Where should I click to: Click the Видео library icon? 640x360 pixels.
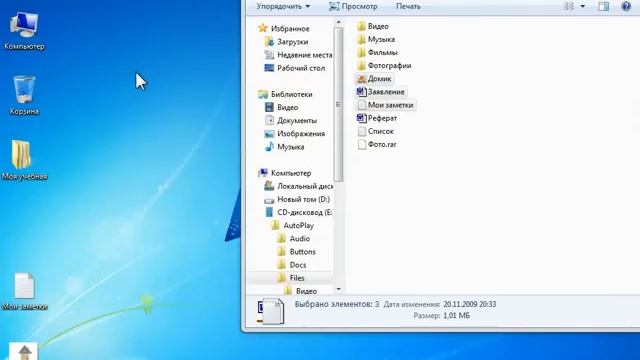click(269, 107)
